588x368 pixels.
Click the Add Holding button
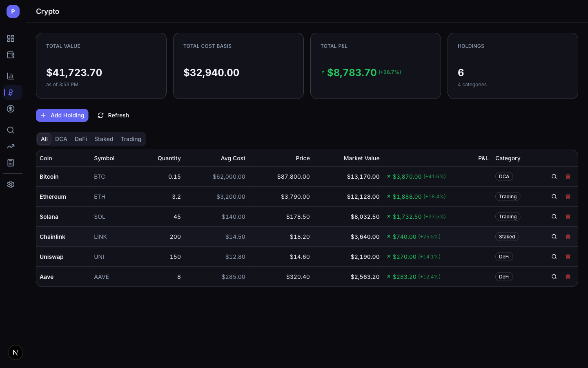click(62, 115)
